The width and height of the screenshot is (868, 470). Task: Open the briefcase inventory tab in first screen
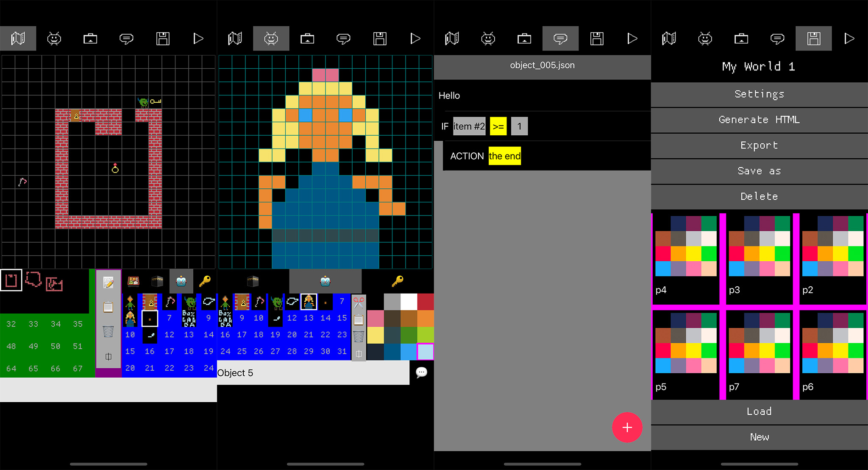click(90, 39)
